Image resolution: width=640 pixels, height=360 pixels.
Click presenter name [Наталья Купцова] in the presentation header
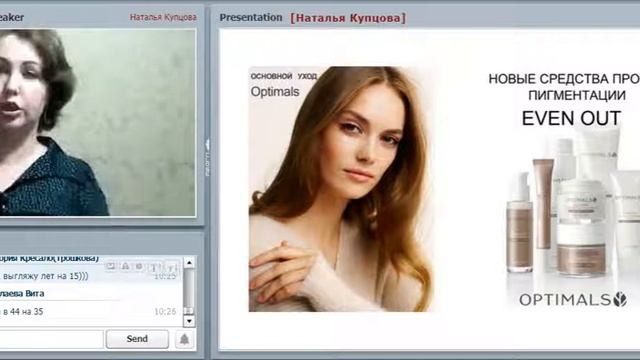click(348, 18)
